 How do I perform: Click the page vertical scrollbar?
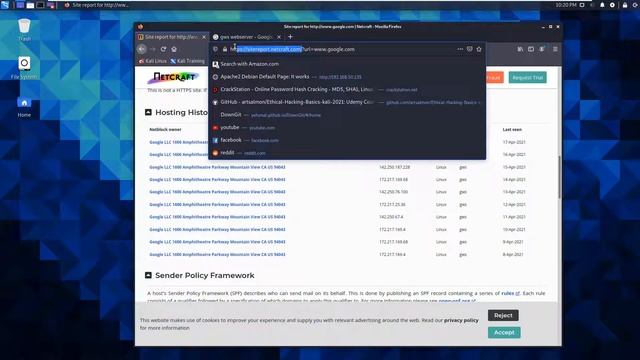click(559, 177)
